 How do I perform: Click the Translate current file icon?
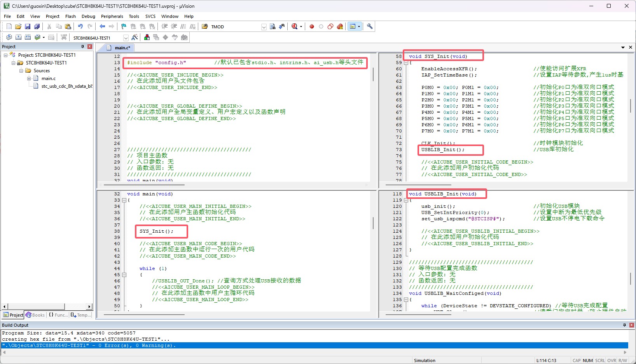9,37
